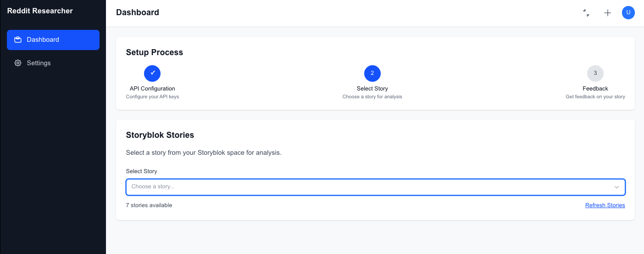Open the "Choose a story..." dropdown
644x254 pixels.
367,187
